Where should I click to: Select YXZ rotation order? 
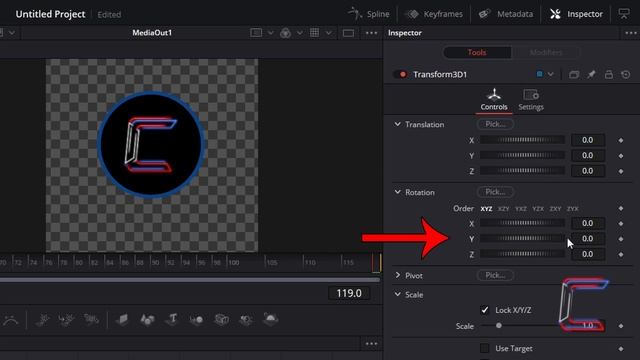[x=521, y=209]
